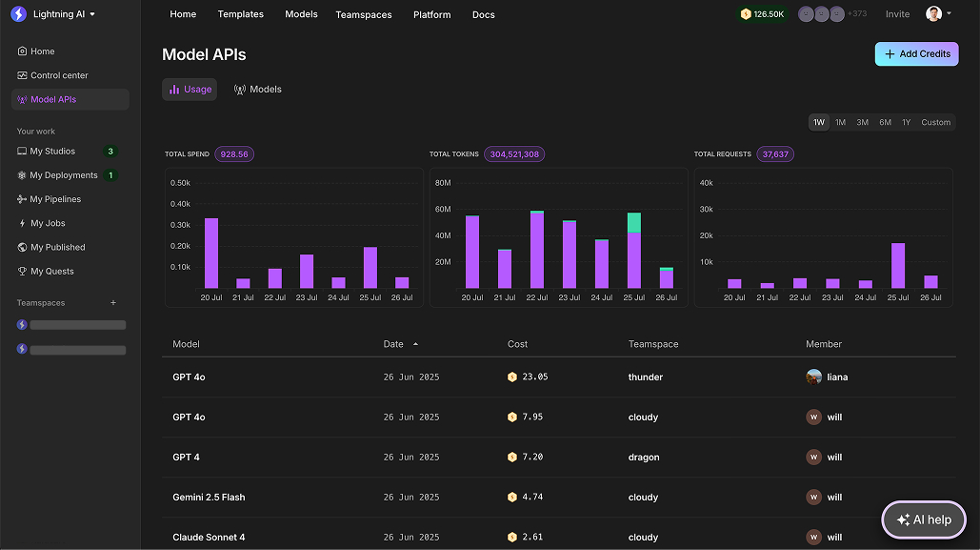
Task: Sort by the Cost column header
Action: (517, 344)
